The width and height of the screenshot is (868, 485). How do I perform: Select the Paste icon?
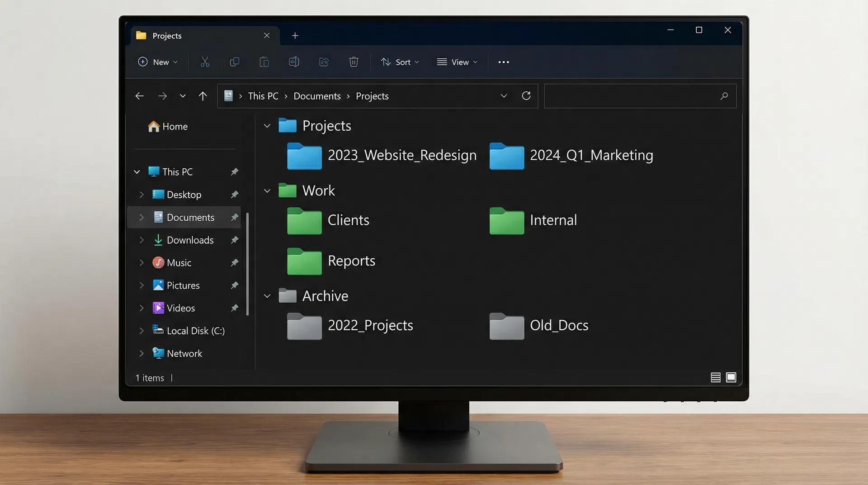[x=264, y=62]
